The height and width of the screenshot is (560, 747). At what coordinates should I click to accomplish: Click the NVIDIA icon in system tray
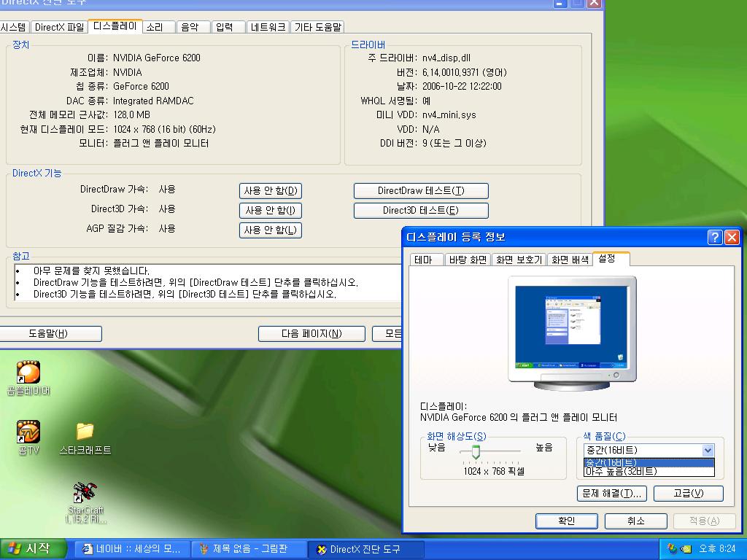(x=686, y=549)
